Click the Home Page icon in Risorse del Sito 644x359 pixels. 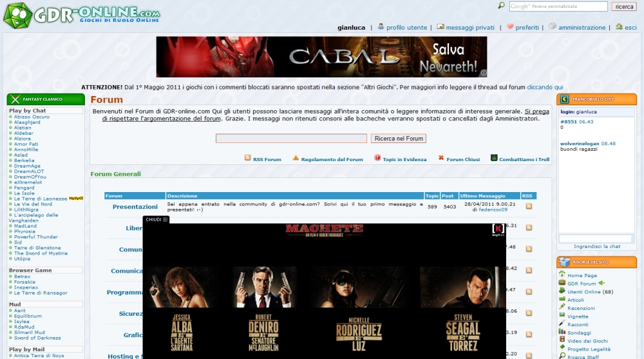562,274
